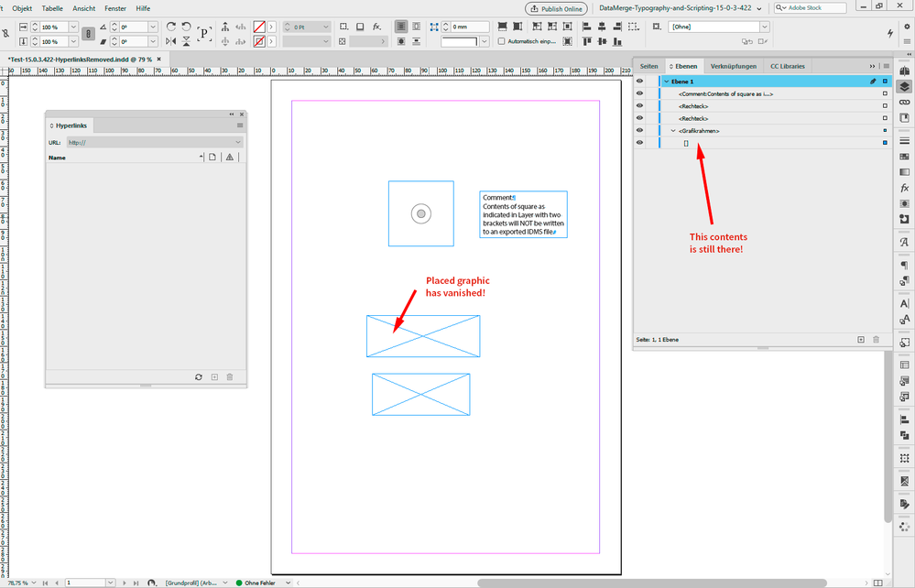Viewport: 915px width, 588px height.
Task: Toggle visibility of Ebene 1 layer
Action: tap(639, 82)
